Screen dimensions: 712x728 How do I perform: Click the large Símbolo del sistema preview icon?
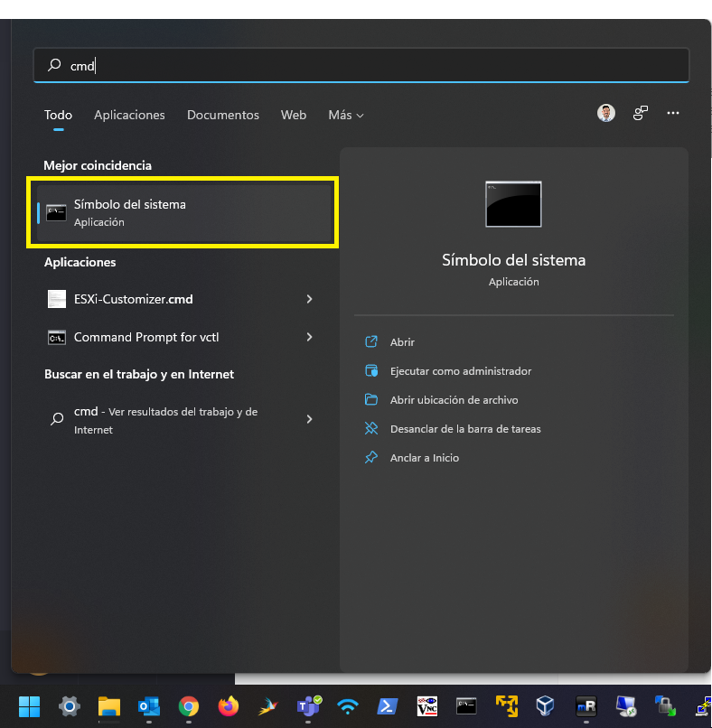(513, 204)
